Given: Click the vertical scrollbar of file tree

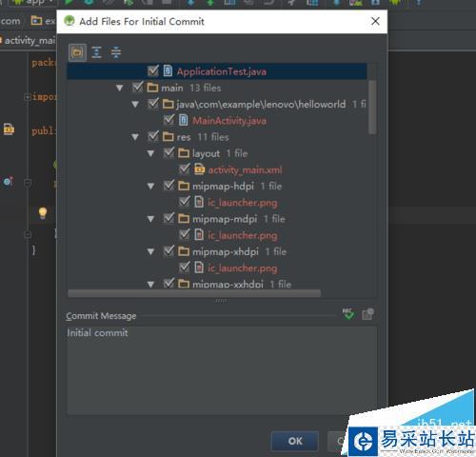Looking at the screenshot, I should tap(372, 108).
